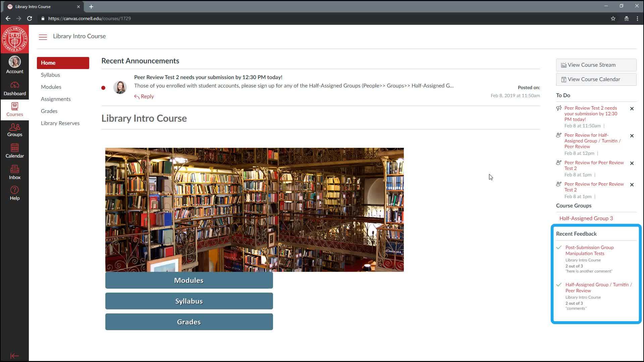Reply to the Peer Review announcement

144,96
